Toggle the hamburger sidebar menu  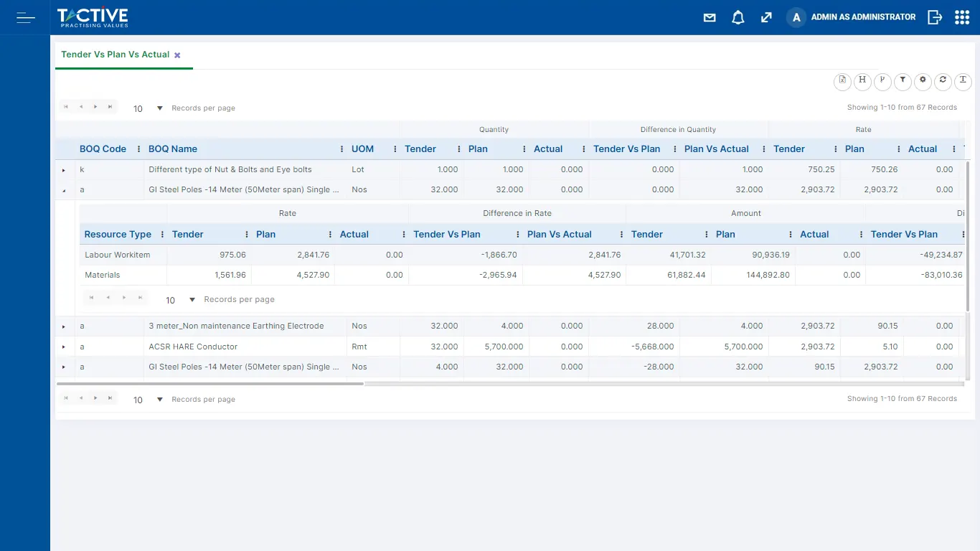26,17
